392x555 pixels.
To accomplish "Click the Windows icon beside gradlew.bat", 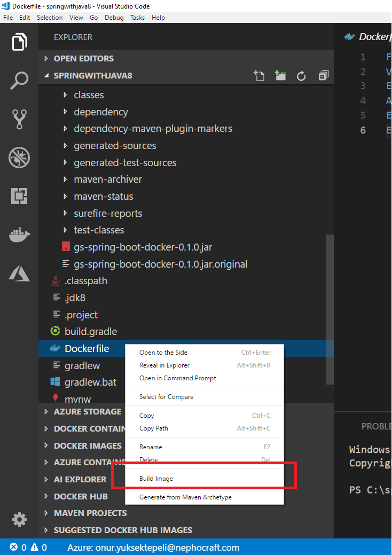I will click(x=55, y=382).
